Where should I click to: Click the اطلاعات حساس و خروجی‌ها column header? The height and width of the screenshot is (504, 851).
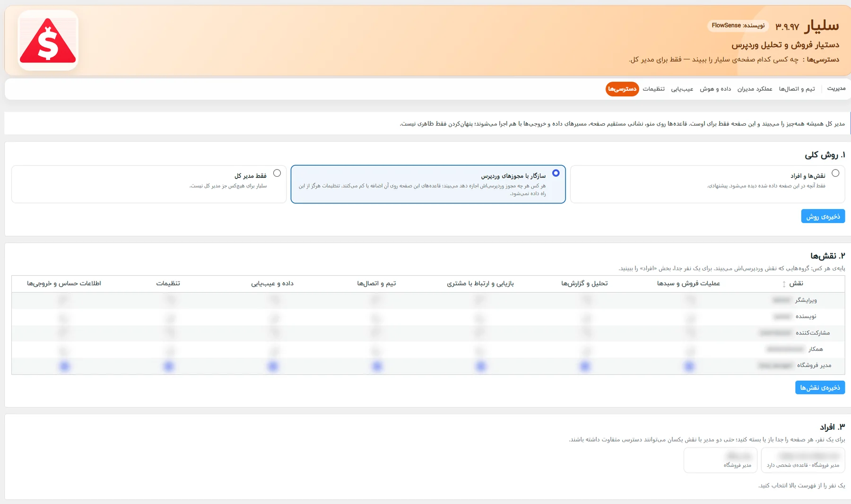point(64,283)
